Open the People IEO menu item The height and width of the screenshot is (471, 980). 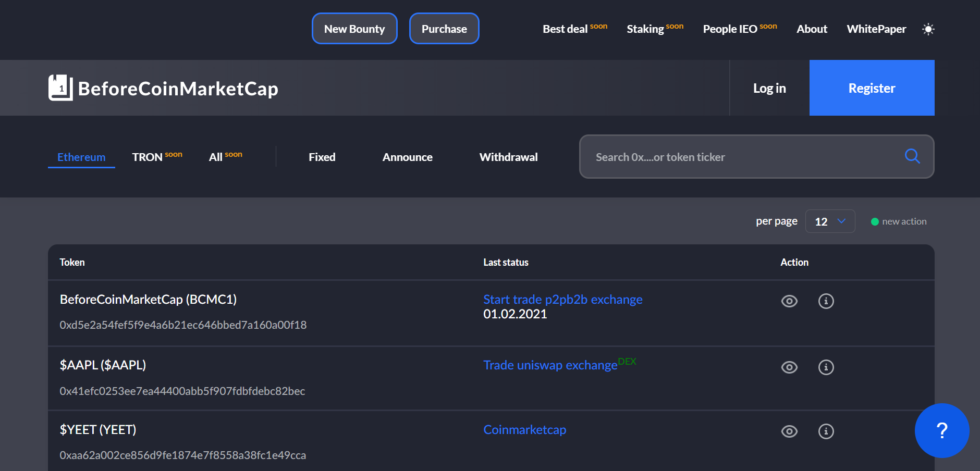740,29
